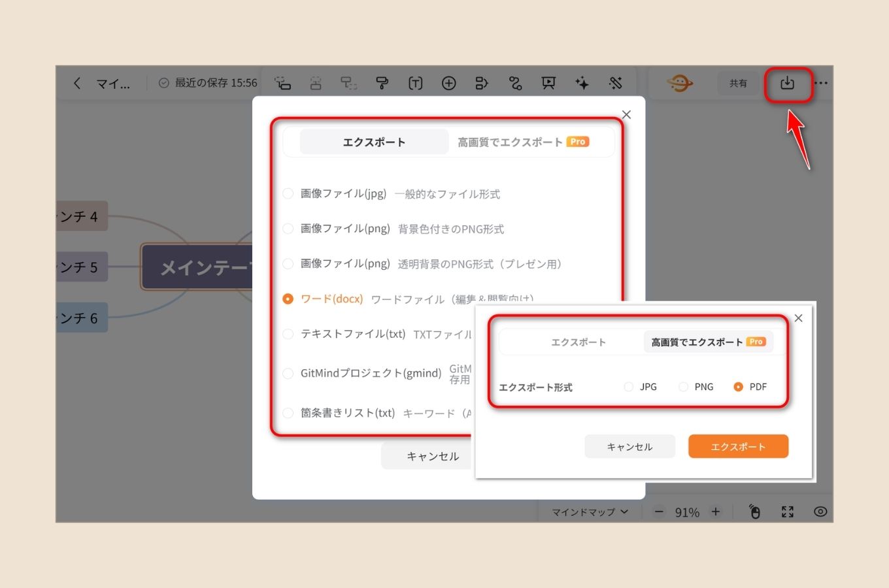Click the export download icon in the top bar
The height and width of the screenshot is (588, 889).
pyautogui.click(x=787, y=83)
